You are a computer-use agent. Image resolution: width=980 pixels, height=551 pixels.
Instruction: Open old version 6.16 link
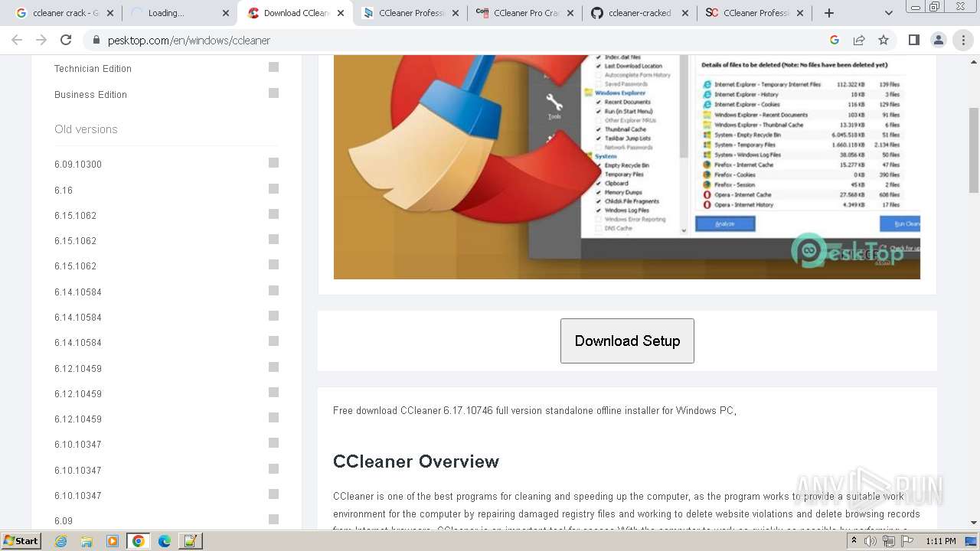pyautogui.click(x=64, y=190)
